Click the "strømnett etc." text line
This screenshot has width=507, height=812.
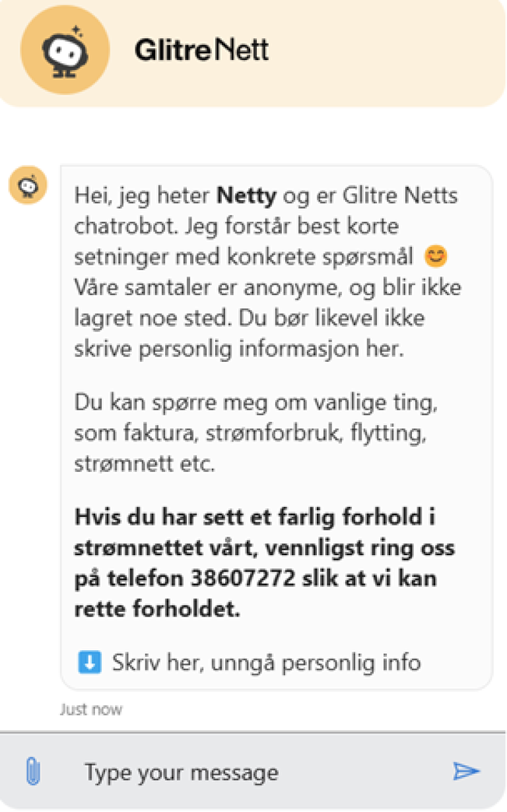pyautogui.click(x=145, y=463)
